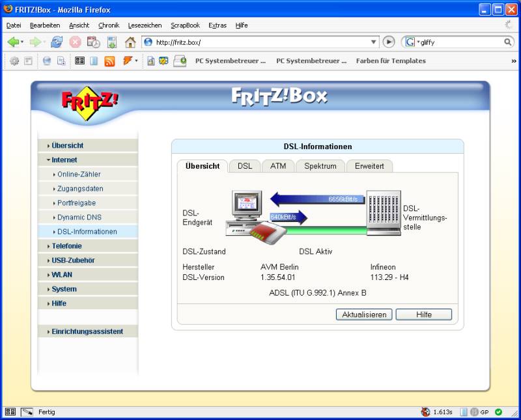Screen dimensions: 521x420
Task: Click the blue sidebar panel icon in toolbar
Action: coord(94,61)
